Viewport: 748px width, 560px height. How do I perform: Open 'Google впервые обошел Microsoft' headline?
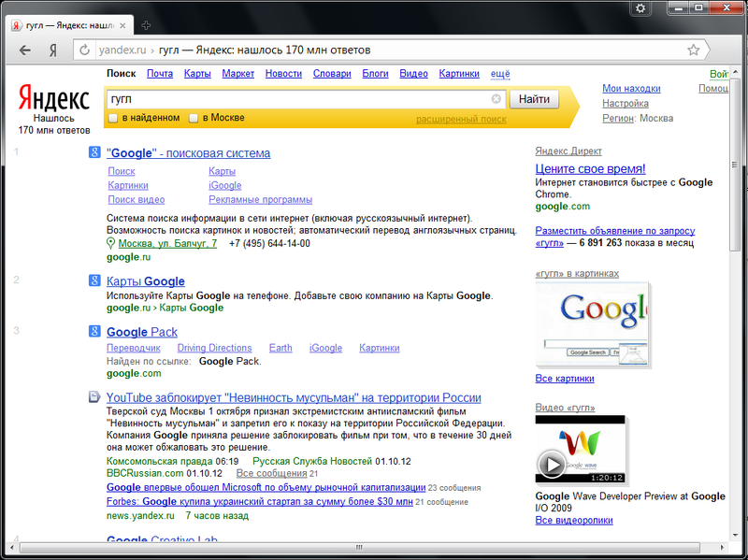(266, 487)
